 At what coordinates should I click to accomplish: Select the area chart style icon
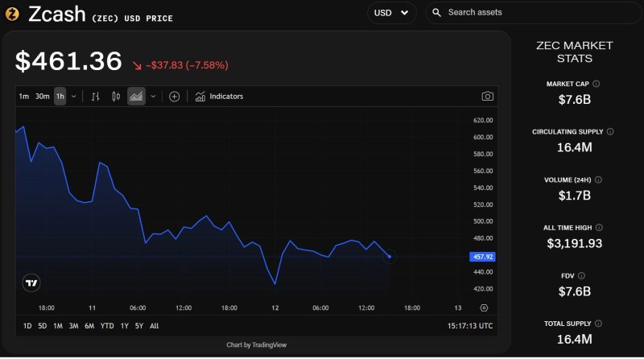tap(136, 97)
